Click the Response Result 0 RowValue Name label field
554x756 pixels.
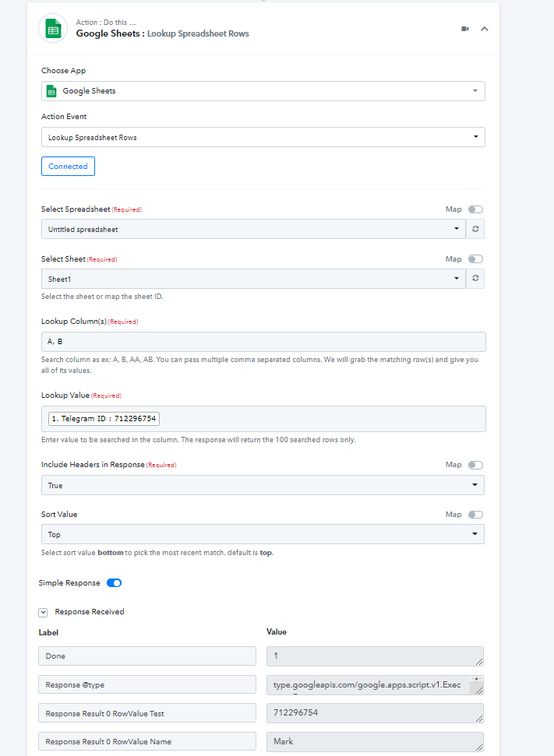coord(147,741)
